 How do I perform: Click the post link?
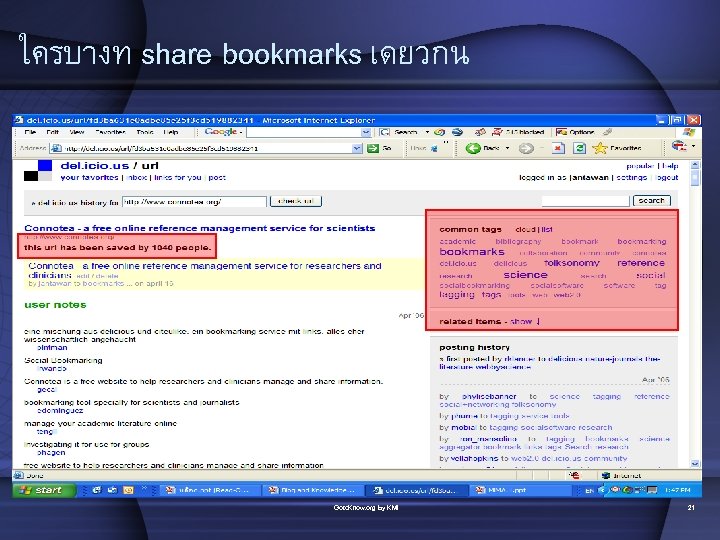217,177
